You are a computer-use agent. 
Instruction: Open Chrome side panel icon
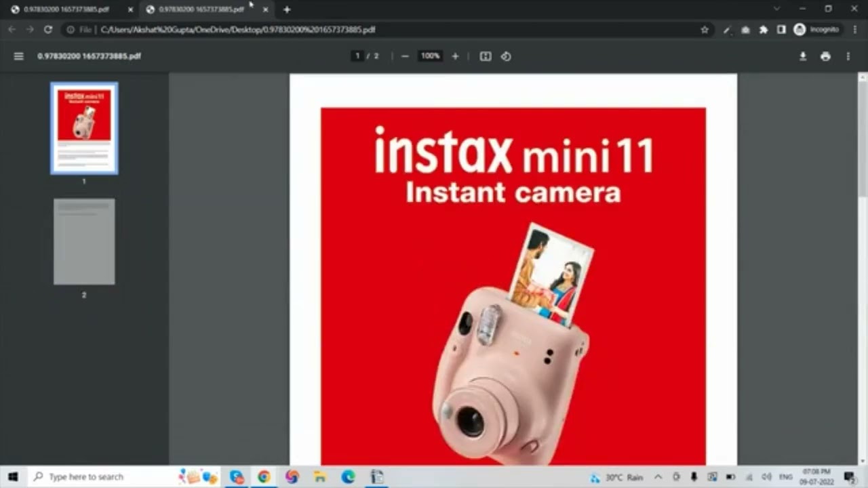pos(781,30)
